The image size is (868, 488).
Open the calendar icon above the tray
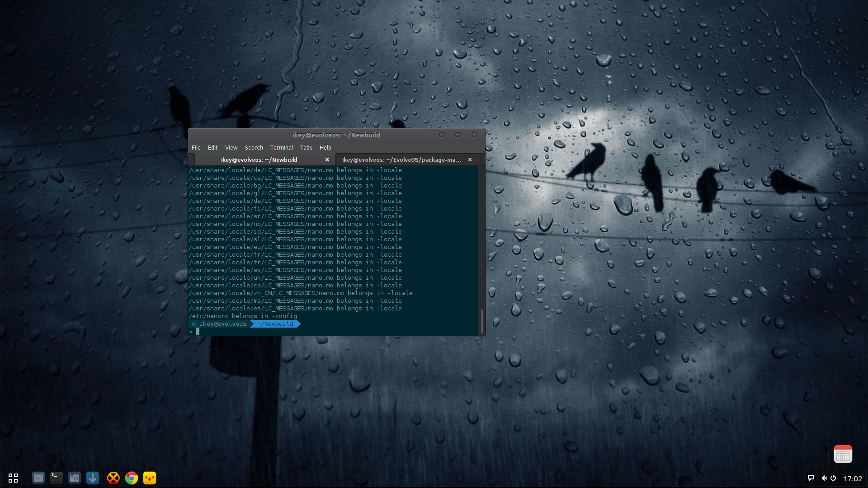tap(843, 454)
